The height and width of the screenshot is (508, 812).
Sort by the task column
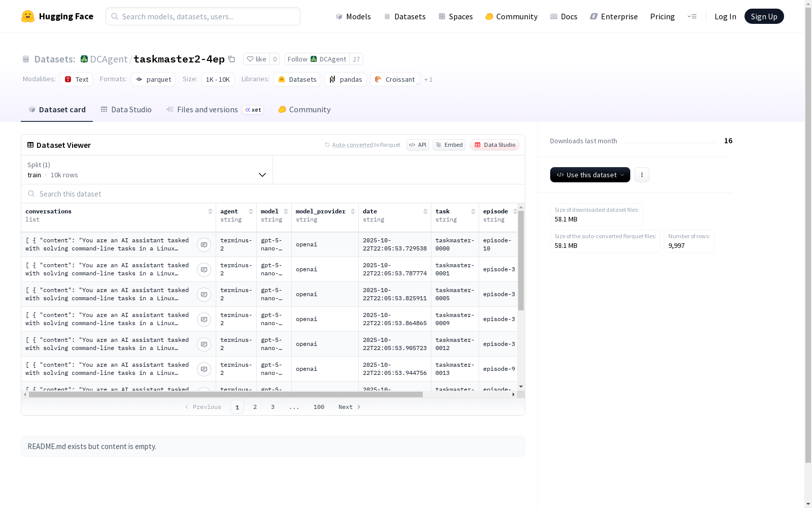click(473, 211)
